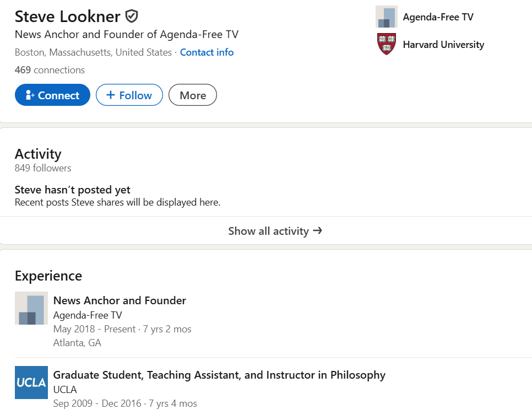Click the Steve Lookner profile name heading
The height and width of the screenshot is (420, 532).
[x=68, y=17]
